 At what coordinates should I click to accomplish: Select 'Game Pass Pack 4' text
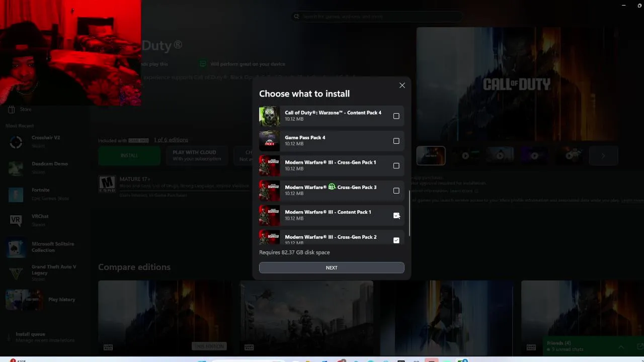[x=305, y=137]
